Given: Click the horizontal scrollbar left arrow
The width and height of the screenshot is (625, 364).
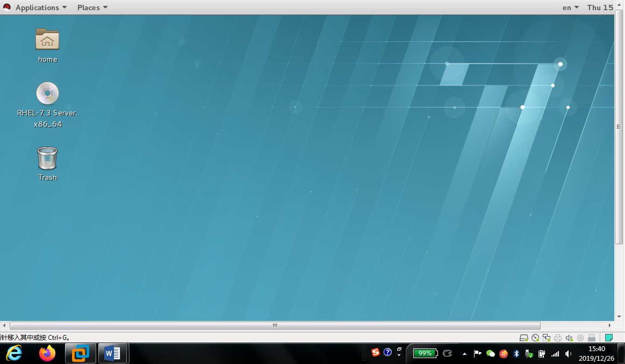Looking at the screenshot, I should point(4,325).
